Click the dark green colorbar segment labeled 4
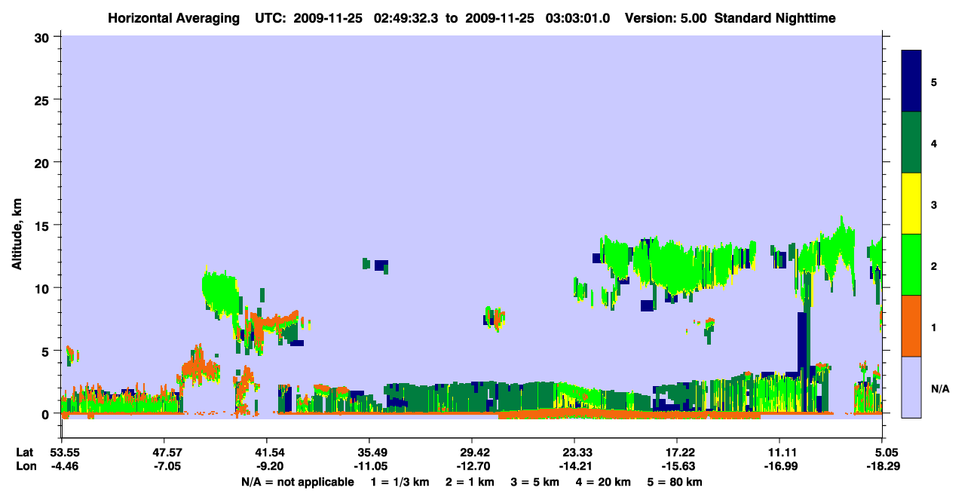Viewport: 980px width, 503px height. 911,143
